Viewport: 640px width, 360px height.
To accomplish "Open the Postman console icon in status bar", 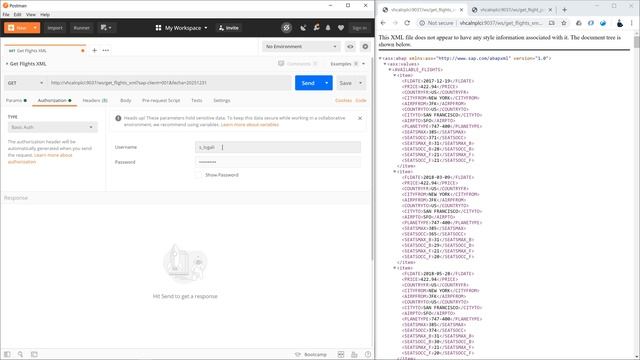I will (x=34, y=354).
